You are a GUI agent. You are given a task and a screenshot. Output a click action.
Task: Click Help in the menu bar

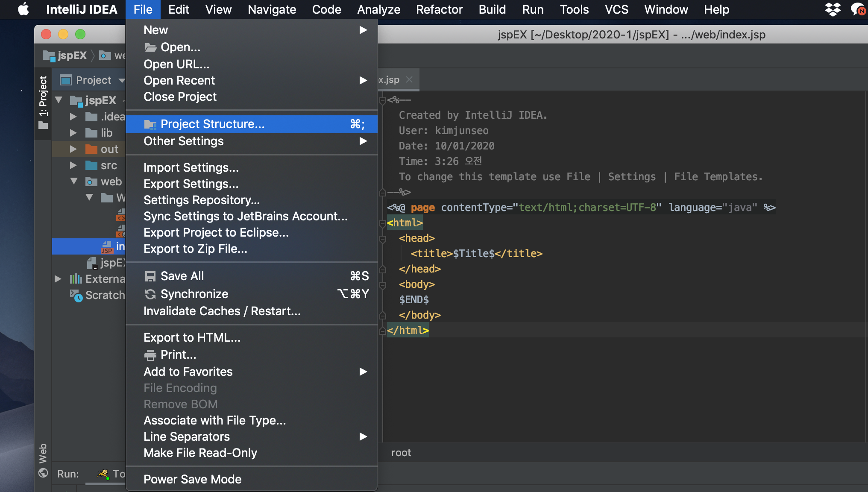(x=716, y=9)
